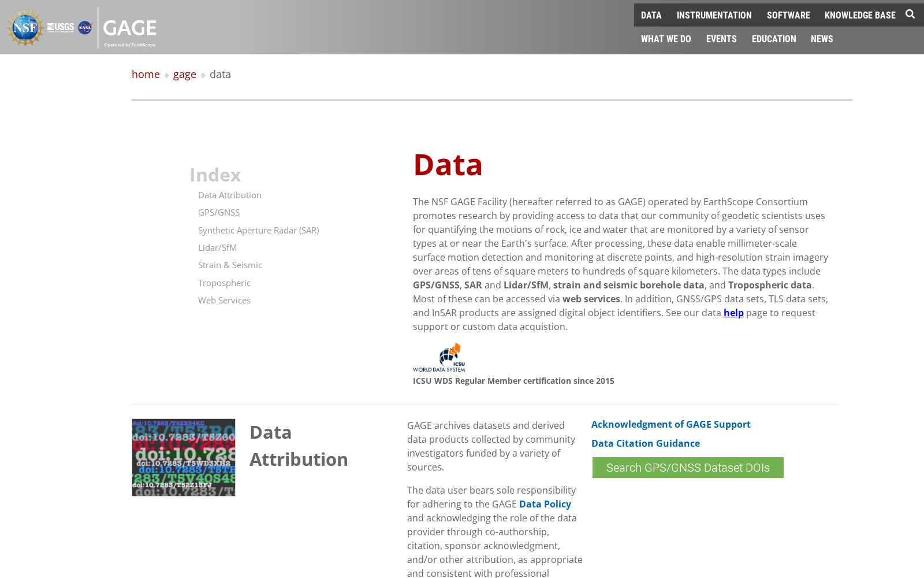Click the NSF logo icon
The image size is (924, 578).
pos(25,27)
